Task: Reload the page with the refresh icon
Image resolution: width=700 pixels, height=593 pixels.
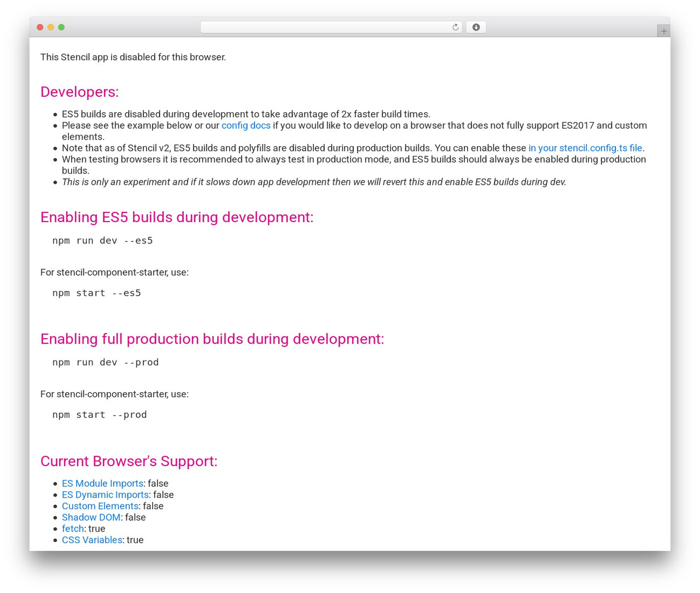Action: pos(455,27)
